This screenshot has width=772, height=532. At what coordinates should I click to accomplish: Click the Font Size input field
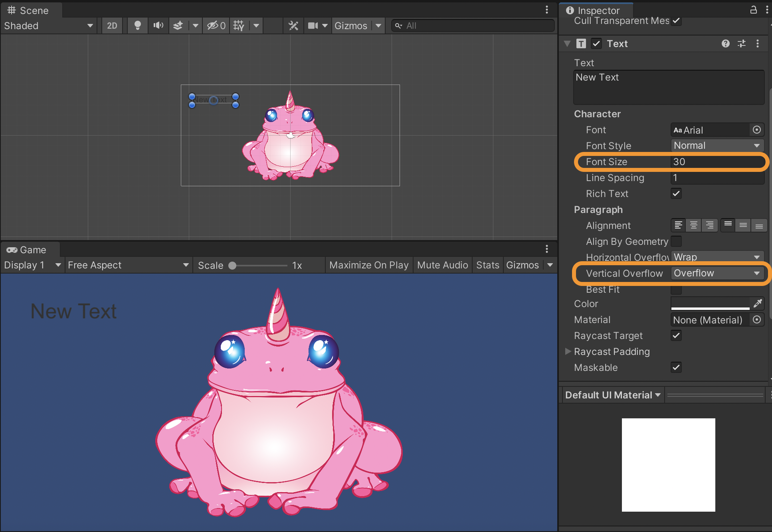[x=716, y=162]
